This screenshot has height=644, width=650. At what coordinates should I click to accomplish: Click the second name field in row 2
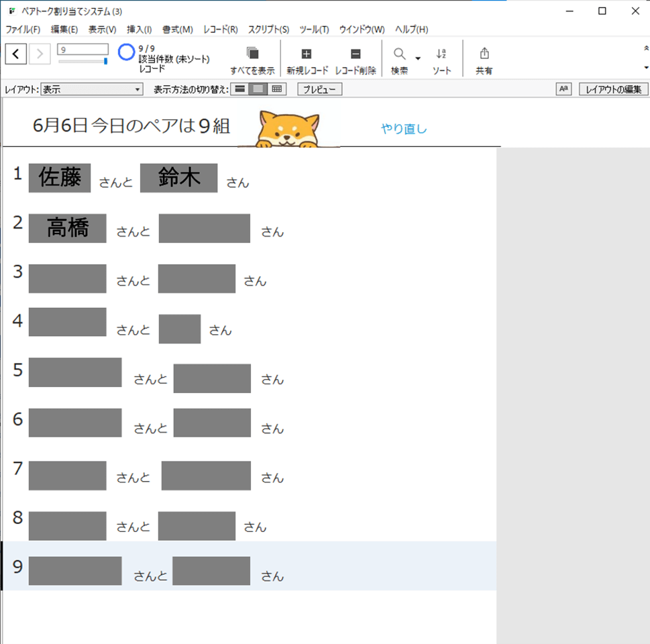[x=205, y=228]
